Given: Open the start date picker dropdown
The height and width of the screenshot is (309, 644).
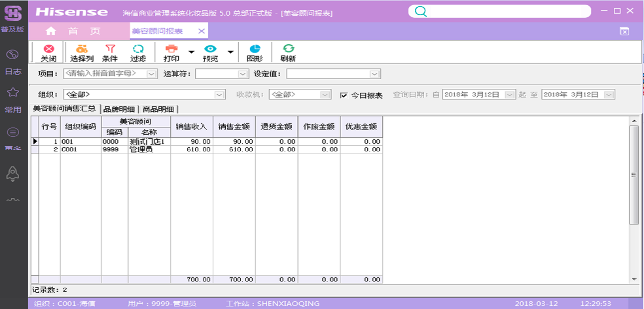Looking at the screenshot, I should pyautogui.click(x=509, y=95).
